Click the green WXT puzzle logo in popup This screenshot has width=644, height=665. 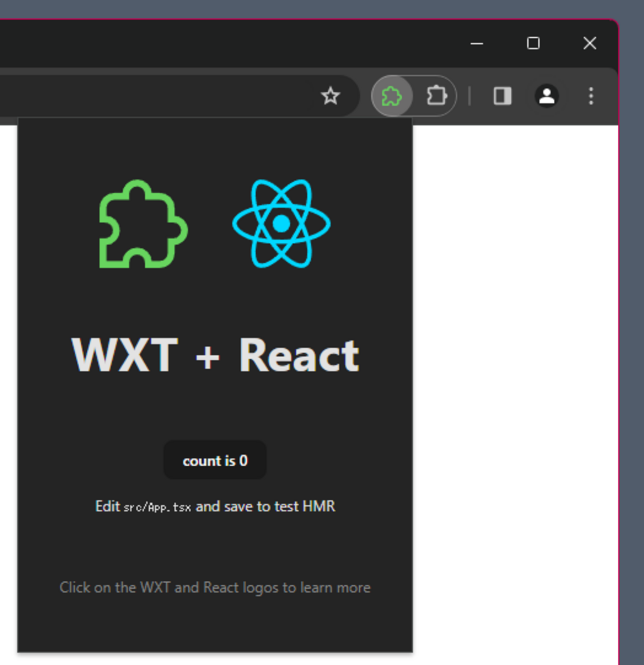coord(143,224)
